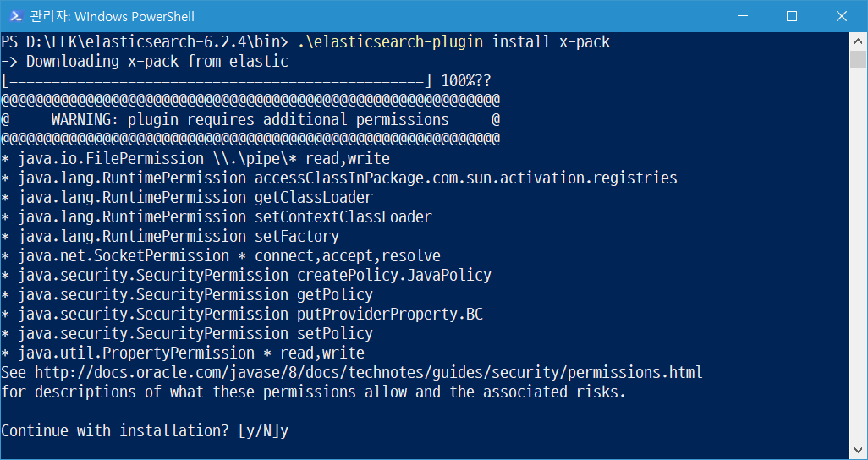Minimize the Windows PowerShell window
This screenshot has width=868, height=460.
click(742, 16)
